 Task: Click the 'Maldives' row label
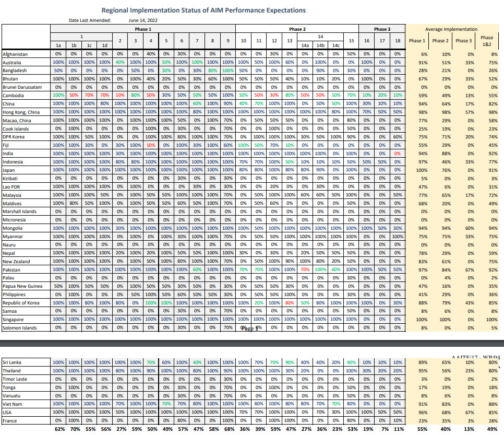click(x=12, y=204)
